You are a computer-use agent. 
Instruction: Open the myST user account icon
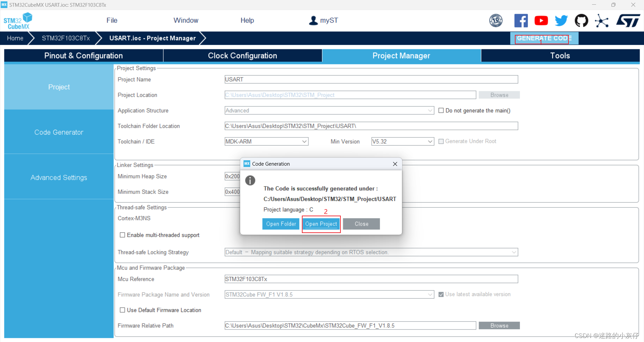(x=313, y=20)
